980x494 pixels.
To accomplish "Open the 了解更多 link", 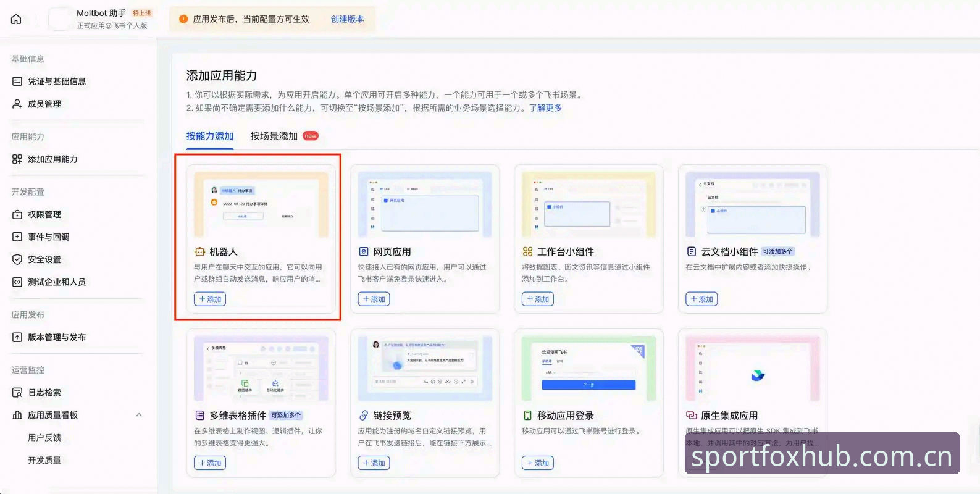I will 546,108.
